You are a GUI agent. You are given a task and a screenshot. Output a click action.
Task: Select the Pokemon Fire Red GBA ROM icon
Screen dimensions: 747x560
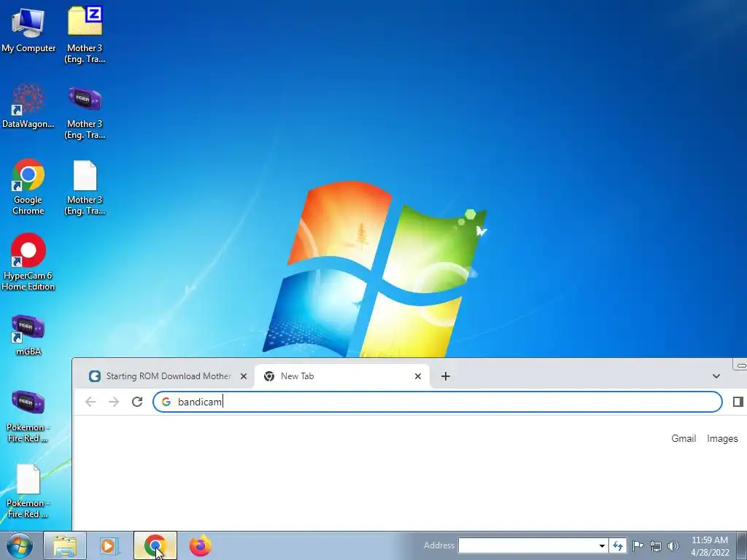[28, 415]
